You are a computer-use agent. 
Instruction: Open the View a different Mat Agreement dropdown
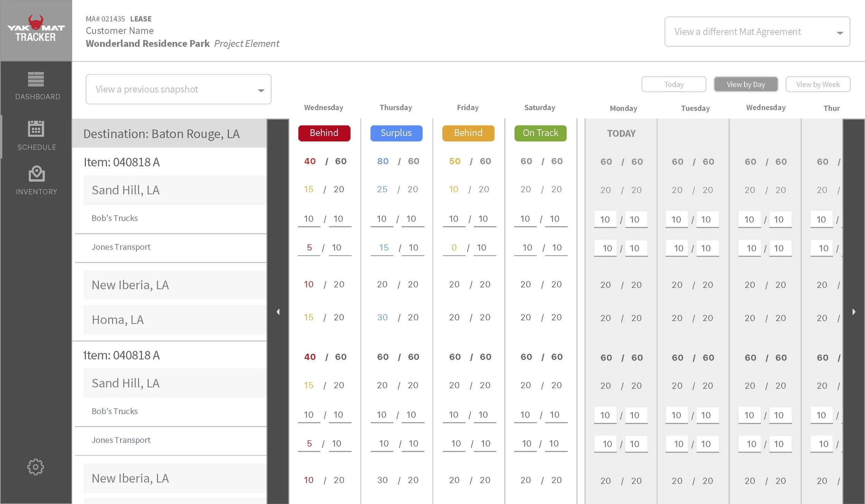coord(757,31)
